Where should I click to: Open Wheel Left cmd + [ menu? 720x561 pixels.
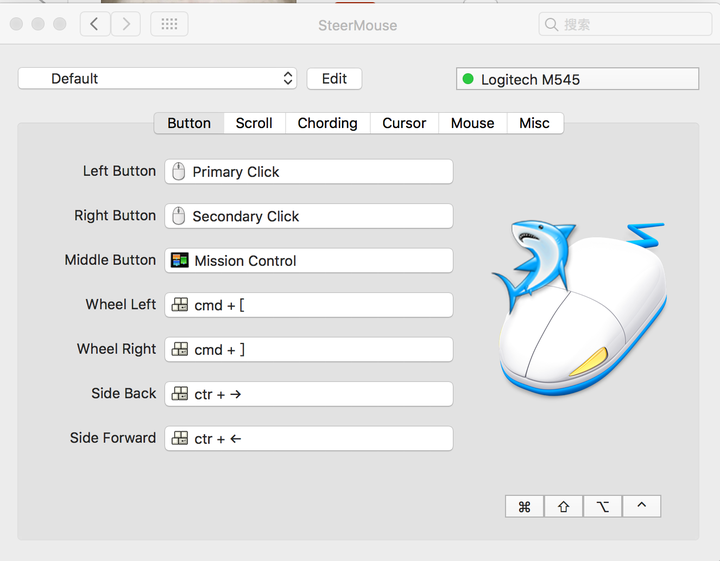(309, 305)
